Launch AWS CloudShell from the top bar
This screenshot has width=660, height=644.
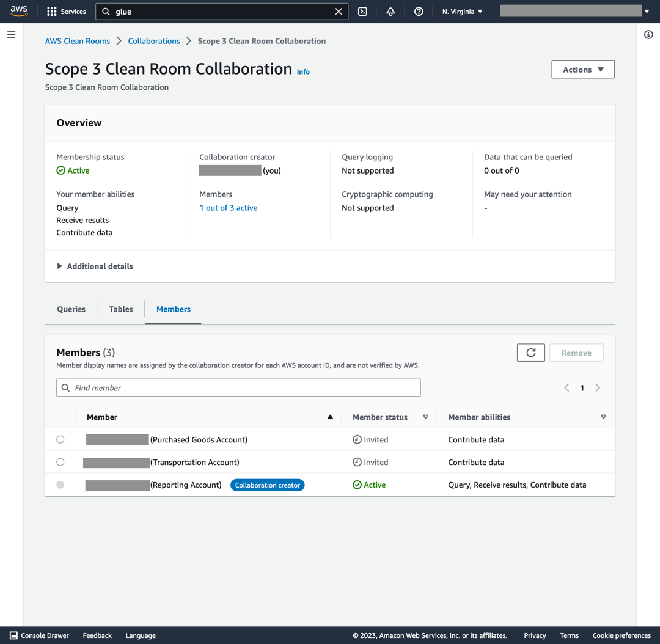(362, 11)
